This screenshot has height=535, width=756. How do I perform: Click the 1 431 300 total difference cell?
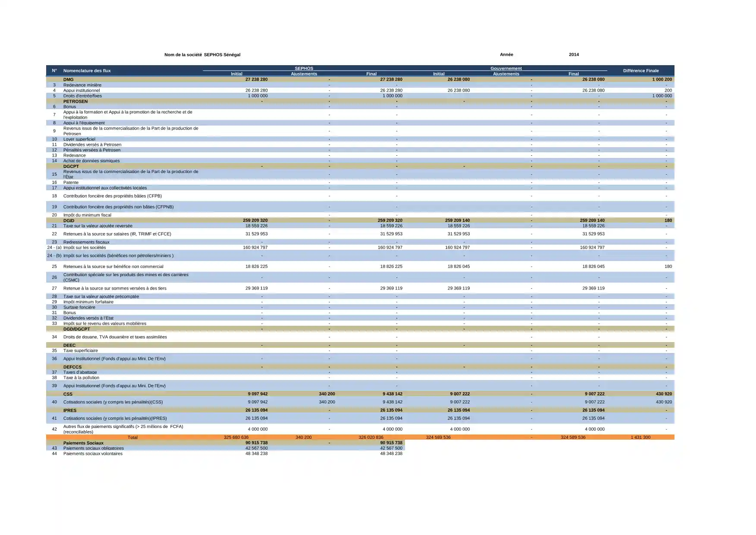[640, 437]
